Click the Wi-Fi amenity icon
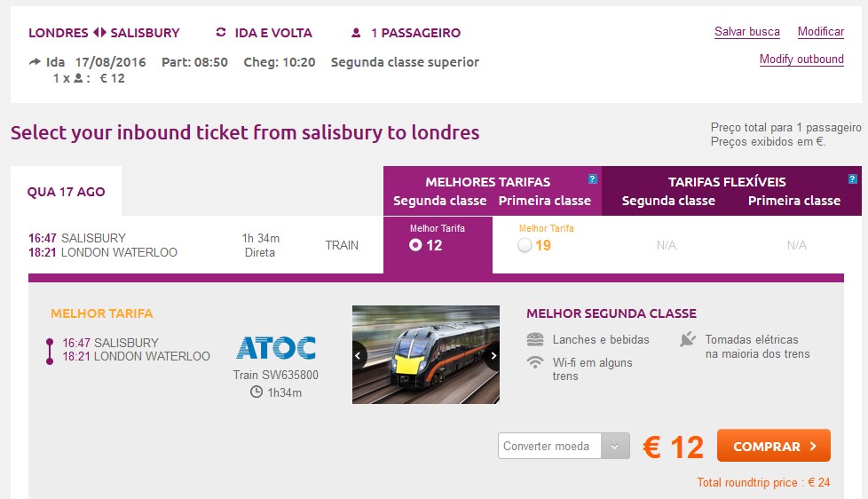The height and width of the screenshot is (499, 868). click(x=535, y=362)
